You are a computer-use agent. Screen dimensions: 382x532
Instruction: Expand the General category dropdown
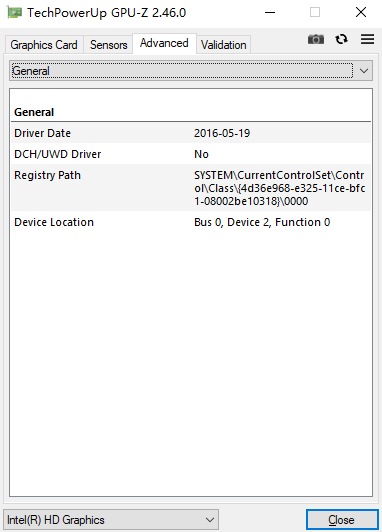tap(191, 71)
